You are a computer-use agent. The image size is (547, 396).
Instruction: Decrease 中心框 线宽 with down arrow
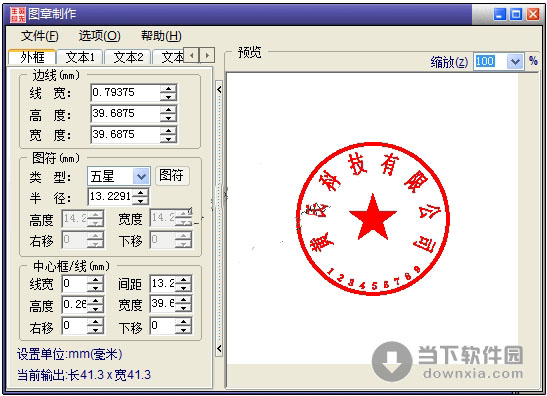(x=95, y=288)
